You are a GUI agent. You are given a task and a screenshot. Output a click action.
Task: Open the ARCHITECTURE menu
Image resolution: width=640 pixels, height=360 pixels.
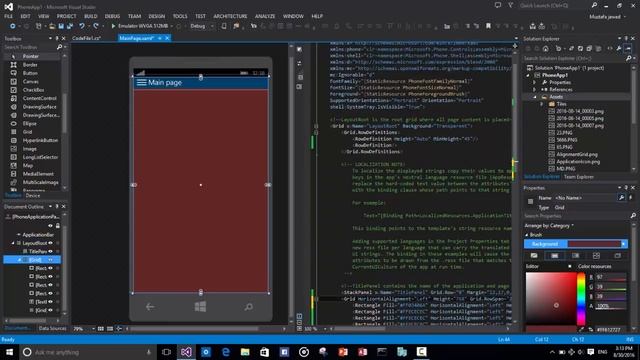230,16
